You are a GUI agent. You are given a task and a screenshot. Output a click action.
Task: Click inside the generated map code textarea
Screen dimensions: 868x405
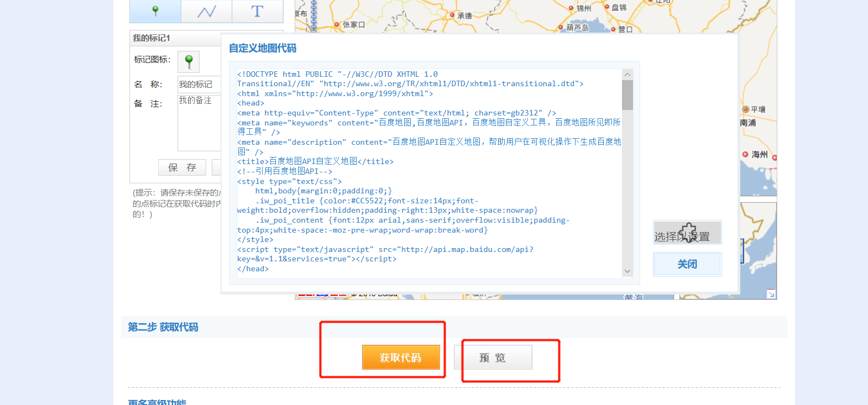pos(434,173)
